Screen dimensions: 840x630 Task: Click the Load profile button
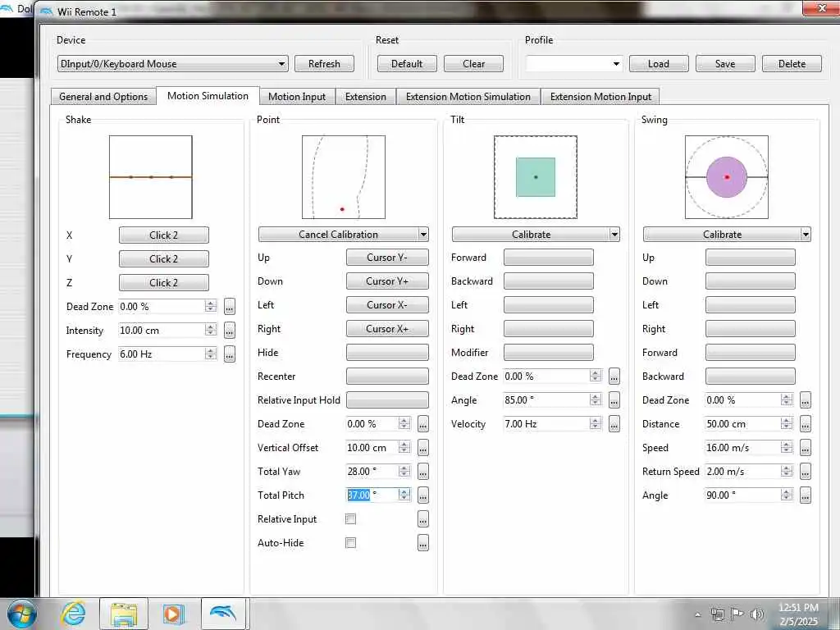659,64
